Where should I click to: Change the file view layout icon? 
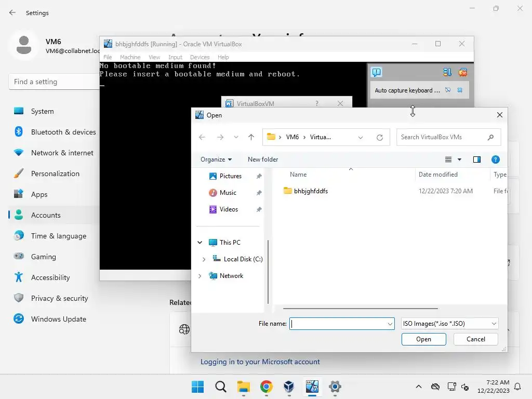[448, 159]
